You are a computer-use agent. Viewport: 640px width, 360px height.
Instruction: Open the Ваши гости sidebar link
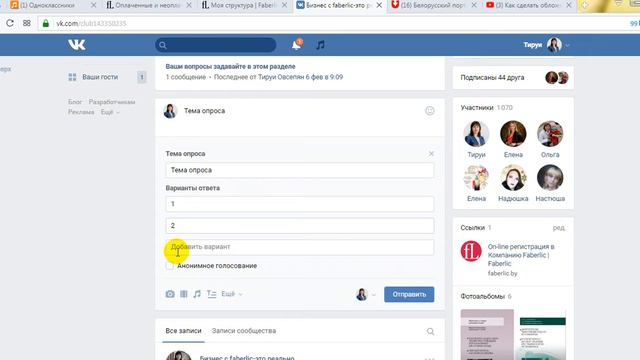pos(100,77)
